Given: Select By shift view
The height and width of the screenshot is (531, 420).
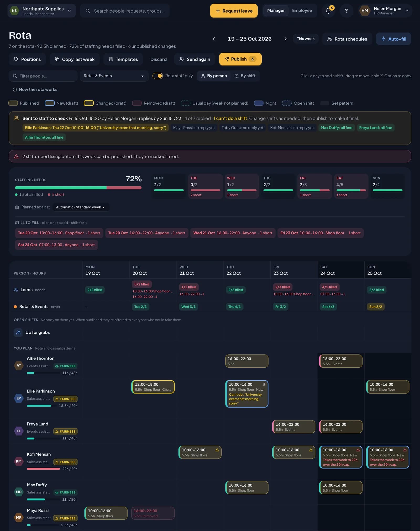Looking at the screenshot, I should coord(245,76).
